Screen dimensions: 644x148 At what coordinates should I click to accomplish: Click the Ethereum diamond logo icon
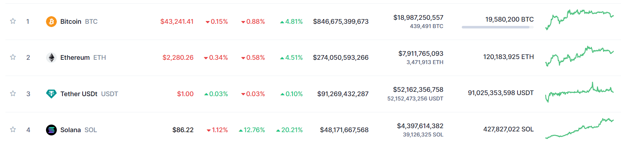51,58
